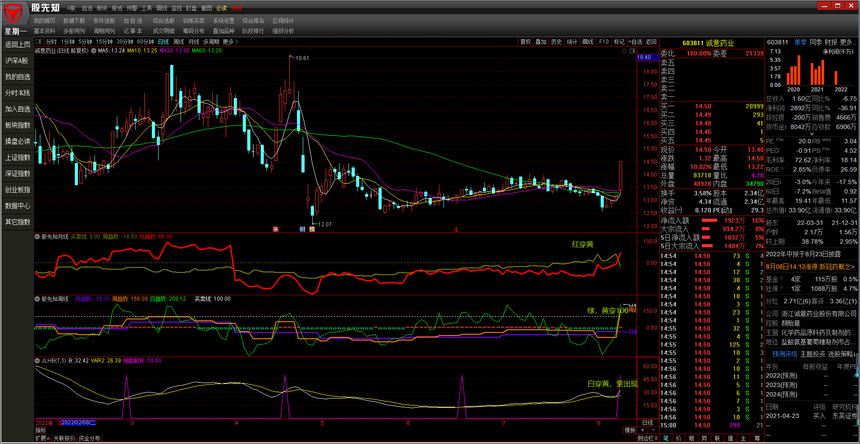Open the 模板 template dropdown
Image resolution: width=860 pixels, height=444 pixels.
[x=630, y=430]
